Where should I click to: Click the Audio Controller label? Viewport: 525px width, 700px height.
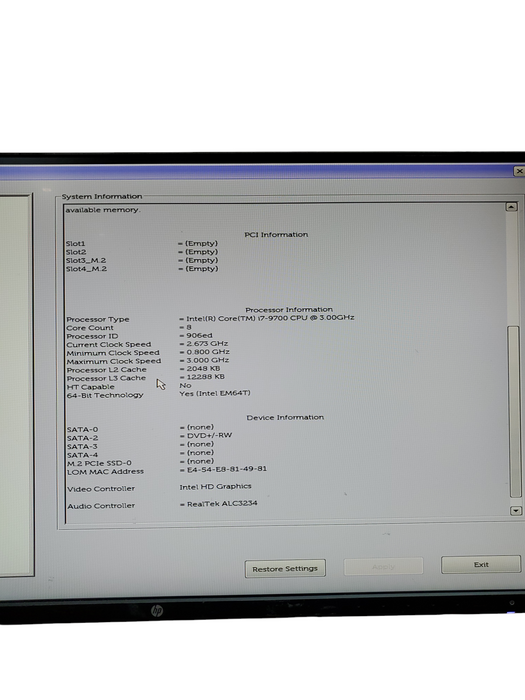pos(101,506)
